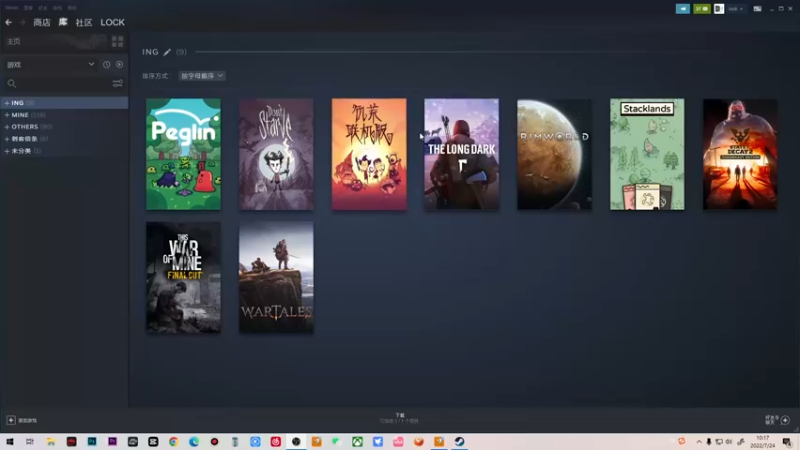This screenshot has height=450, width=800.
Task: Open The Long Dark game cover
Action: tap(462, 154)
